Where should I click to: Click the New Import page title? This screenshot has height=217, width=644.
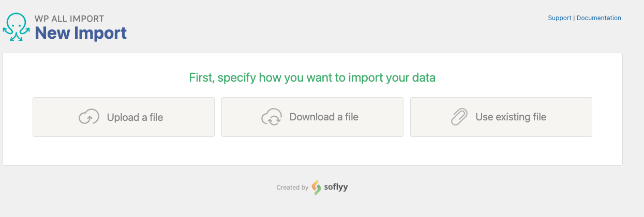click(81, 33)
